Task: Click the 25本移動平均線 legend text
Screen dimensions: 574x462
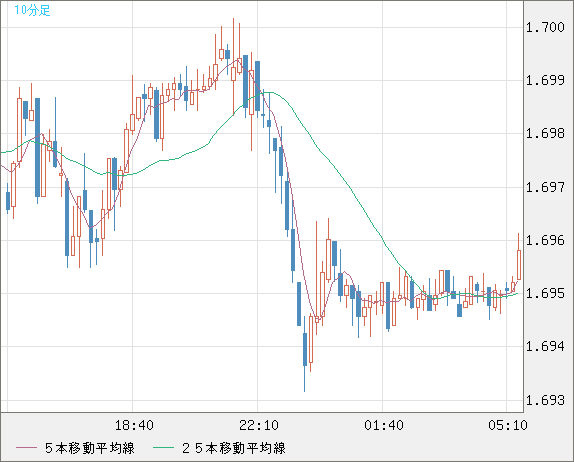Action: pyautogui.click(x=234, y=448)
